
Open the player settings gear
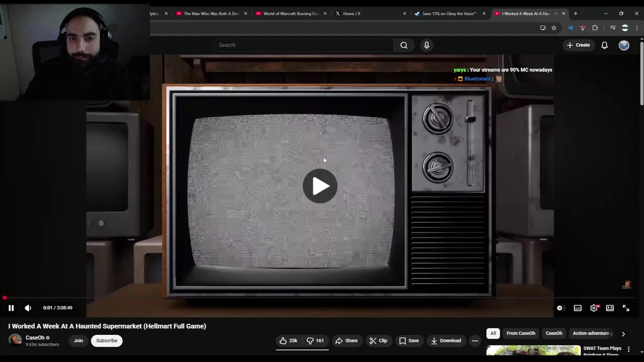[x=594, y=308]
